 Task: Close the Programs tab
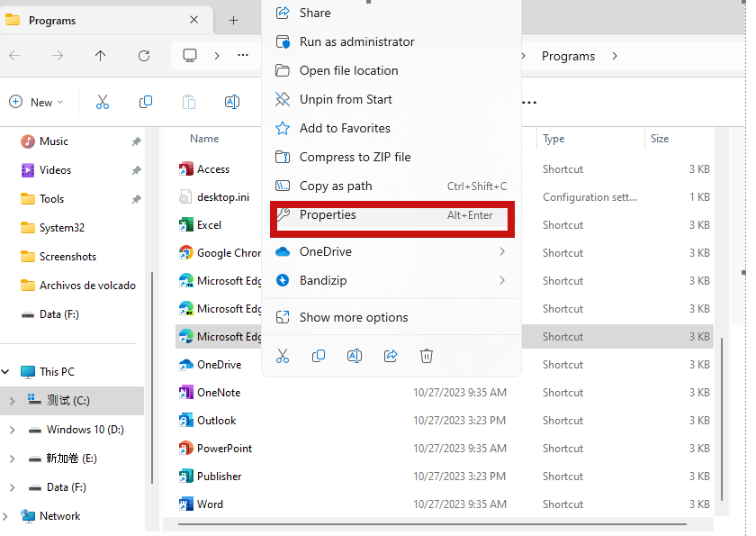[x=193, y=20]
